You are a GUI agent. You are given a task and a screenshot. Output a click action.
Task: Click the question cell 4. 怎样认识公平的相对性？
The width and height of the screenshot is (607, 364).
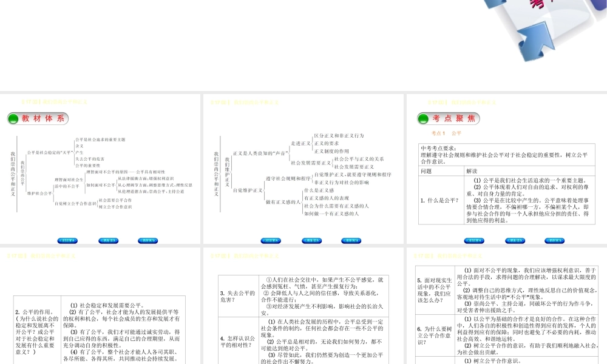tap(238, 342)
